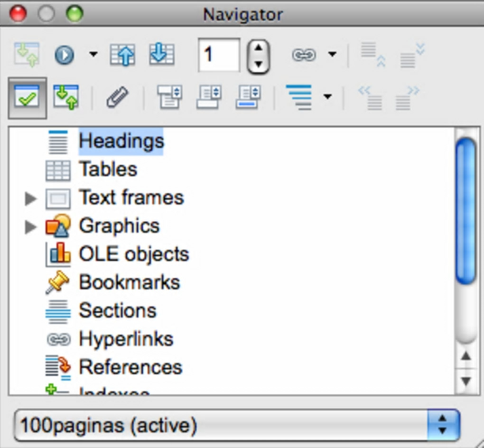Open the 100paginas (active) document dropdown
Viewport: 484px width, 448px height.
point(237,425)
